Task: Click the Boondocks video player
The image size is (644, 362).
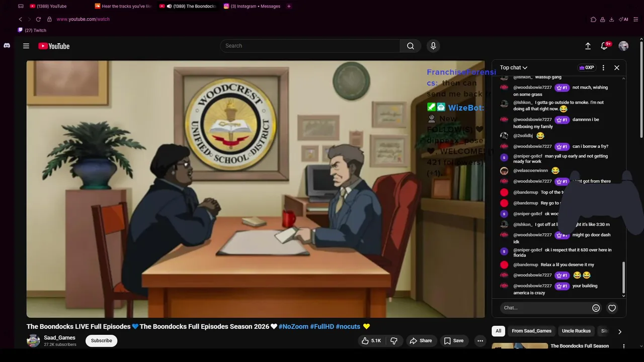Action: [256, 189]
